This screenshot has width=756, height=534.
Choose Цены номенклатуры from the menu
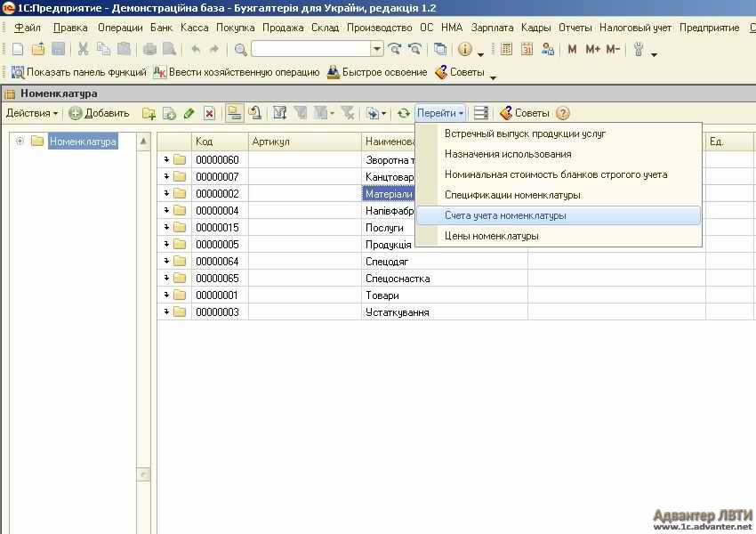tap(492, 236)
